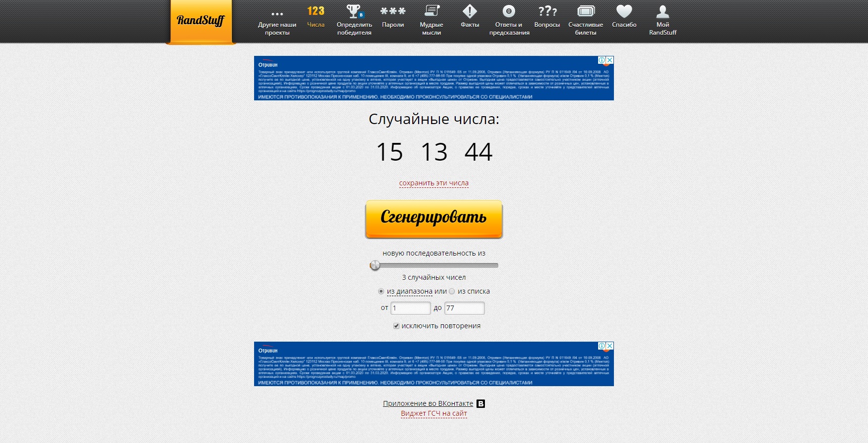Click the asterisks passwords icon
Screen dimensions: 868x443
point(393,11)
